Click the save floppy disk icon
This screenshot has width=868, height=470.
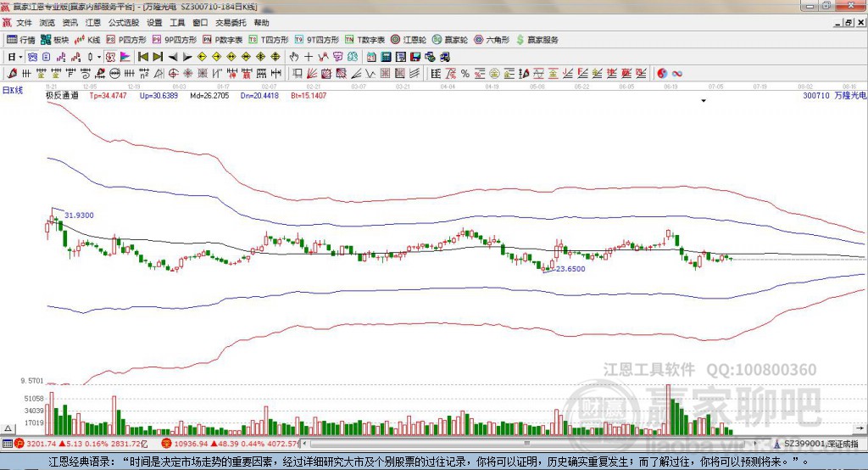415,57
